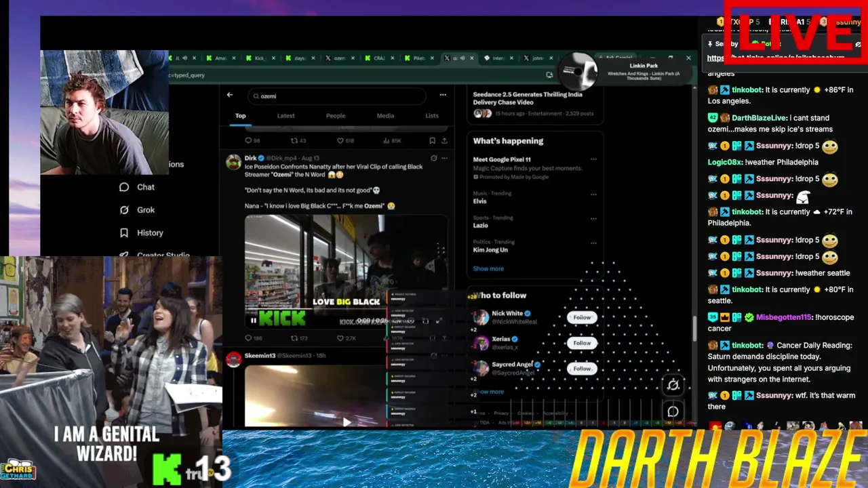Open Dirk's profile avatar
The width and height of the screenshot is (868, 488).
click(x=233, y=161)
